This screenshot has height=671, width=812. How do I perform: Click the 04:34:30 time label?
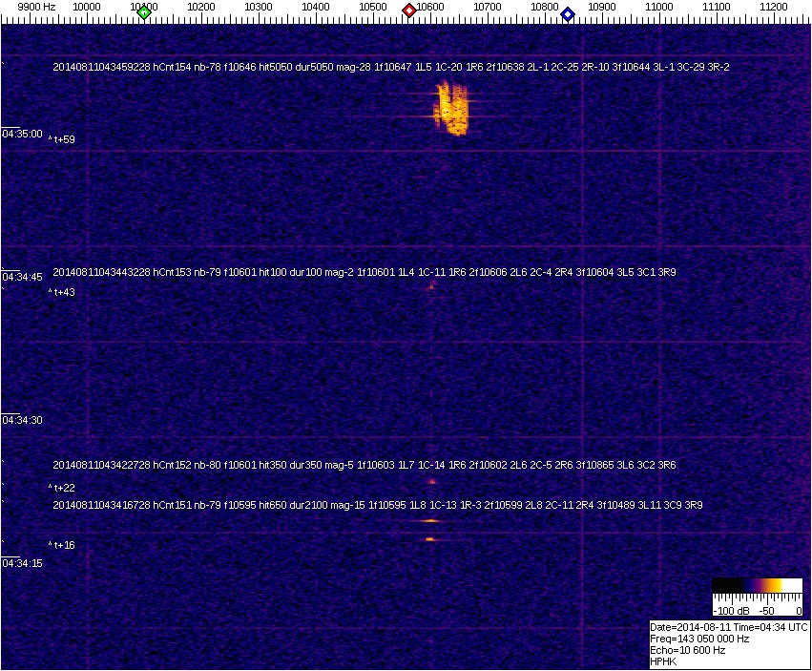(x=22, y=420)
